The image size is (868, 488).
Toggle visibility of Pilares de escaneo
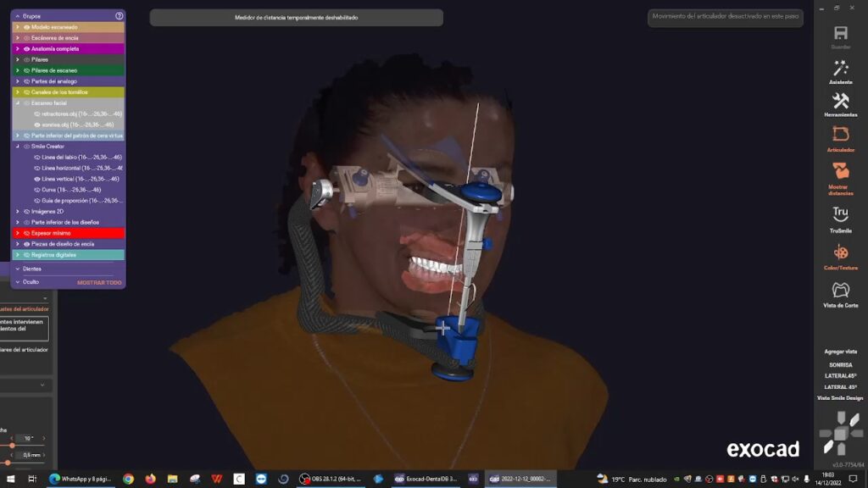26,71
